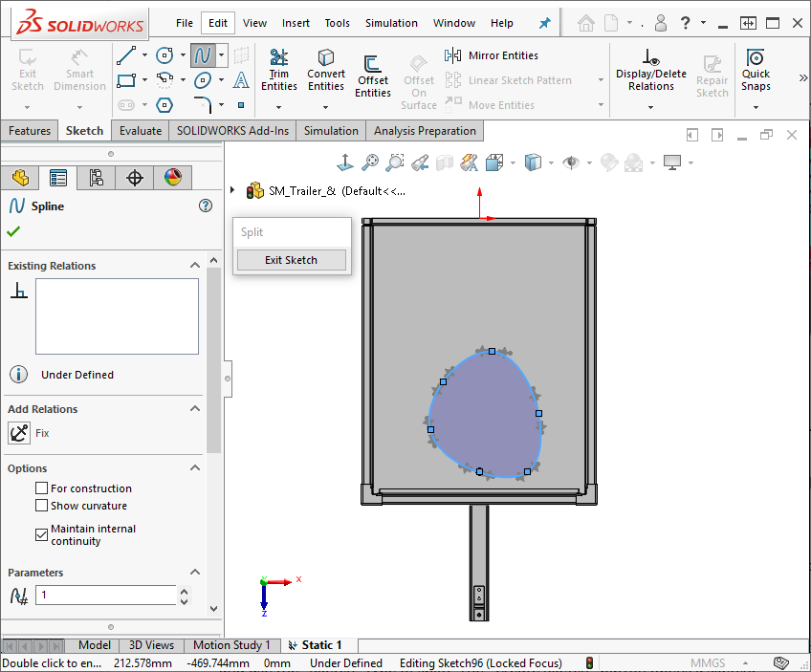811x672 pixels.
Task: Open Trim Entities dropdown arrow
Action: [x=279, y=107]
